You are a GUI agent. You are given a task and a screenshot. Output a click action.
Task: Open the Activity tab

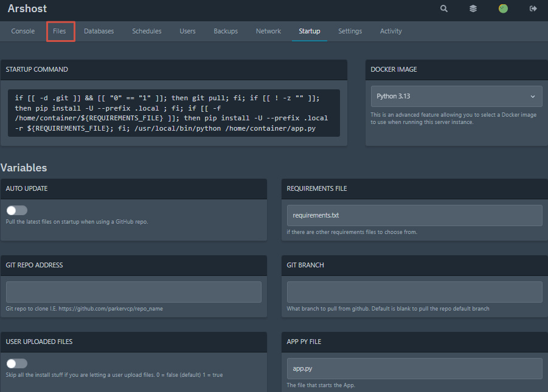pyautogui.click(x=390, y=31)
